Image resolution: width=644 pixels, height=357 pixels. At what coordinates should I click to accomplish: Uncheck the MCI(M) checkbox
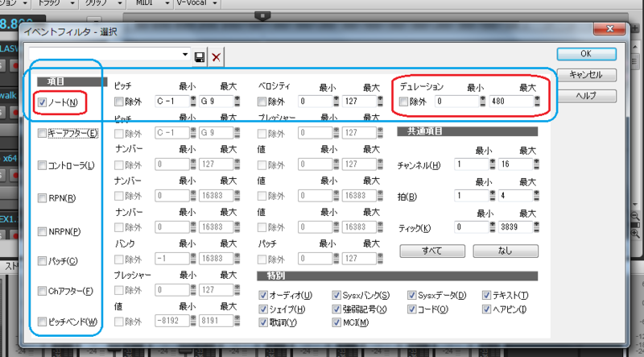click(x=336, y=322)
